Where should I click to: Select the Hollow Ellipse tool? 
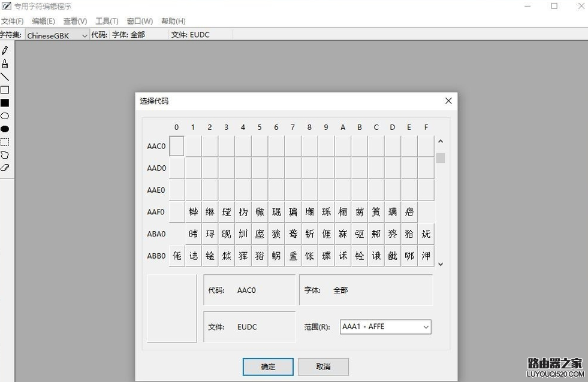point(6,116)
